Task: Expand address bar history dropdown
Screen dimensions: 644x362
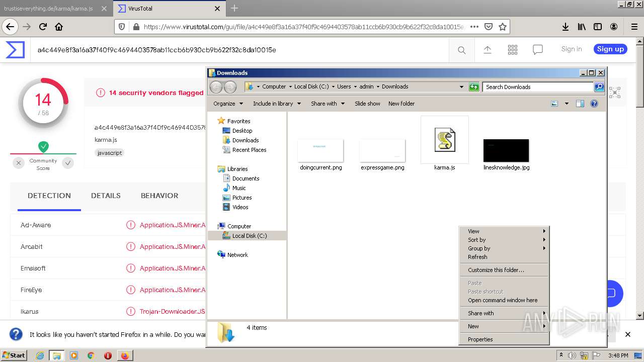Action: (x=461, y=87)
